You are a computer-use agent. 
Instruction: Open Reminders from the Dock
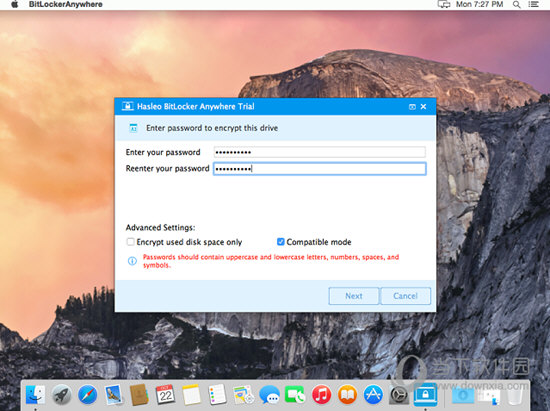[x=217, y=395]
